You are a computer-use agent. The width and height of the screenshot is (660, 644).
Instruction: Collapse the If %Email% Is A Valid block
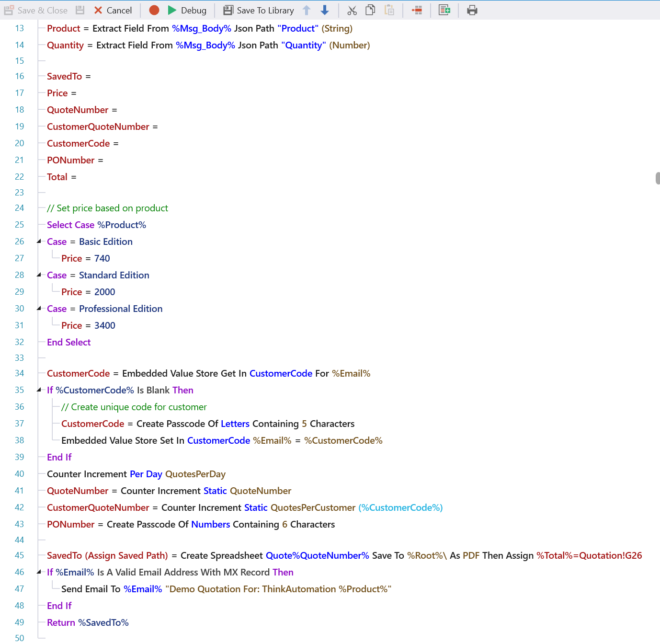[39, 572]
